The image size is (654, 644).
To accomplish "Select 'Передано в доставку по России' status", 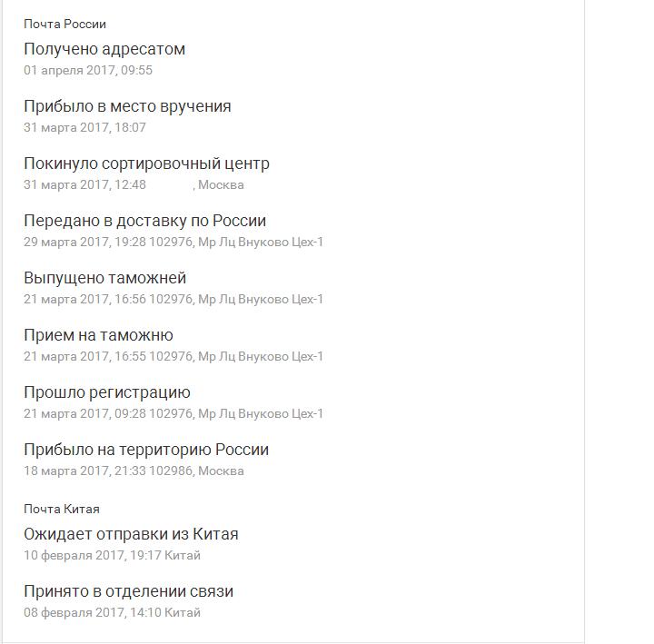I will [144, 221].
